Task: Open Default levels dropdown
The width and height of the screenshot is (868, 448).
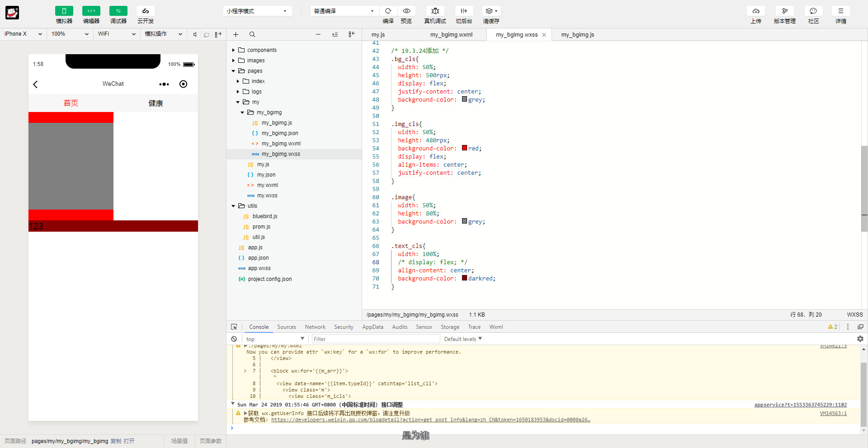Action: (463, 339)
